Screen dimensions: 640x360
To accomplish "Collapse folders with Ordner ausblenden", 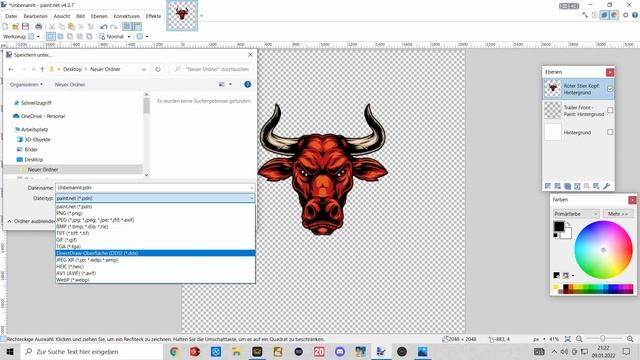I will pyautogui.click(x=31, y=221).
